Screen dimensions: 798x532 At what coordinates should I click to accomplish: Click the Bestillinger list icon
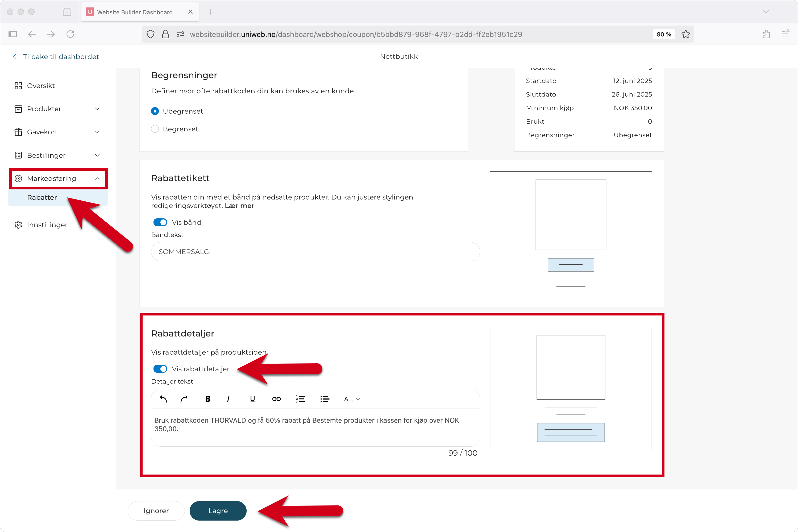click(x=18, y=155)
